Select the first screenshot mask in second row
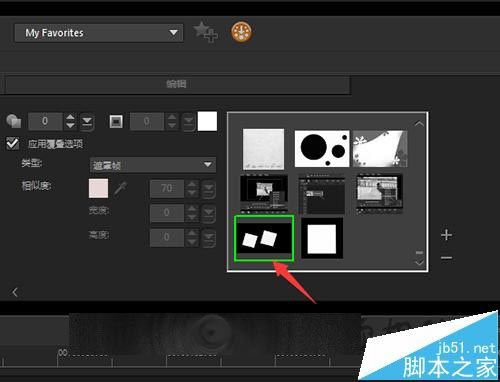500x382 pixels. (x=264, y=193)
